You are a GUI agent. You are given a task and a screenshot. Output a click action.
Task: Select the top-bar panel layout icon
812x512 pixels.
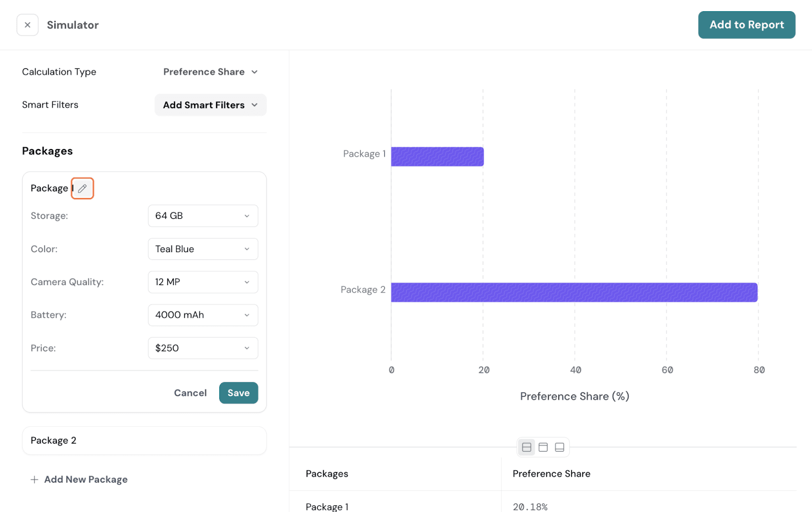543,447
